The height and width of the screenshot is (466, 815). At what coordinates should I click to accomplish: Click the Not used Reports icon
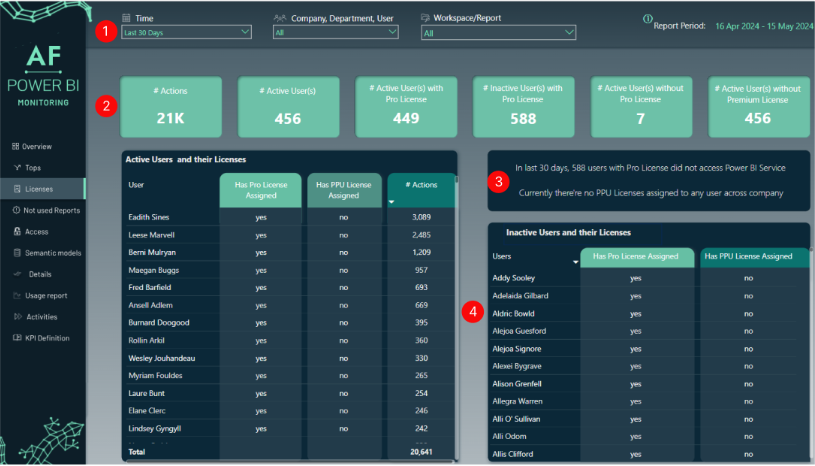coord(16,210)
